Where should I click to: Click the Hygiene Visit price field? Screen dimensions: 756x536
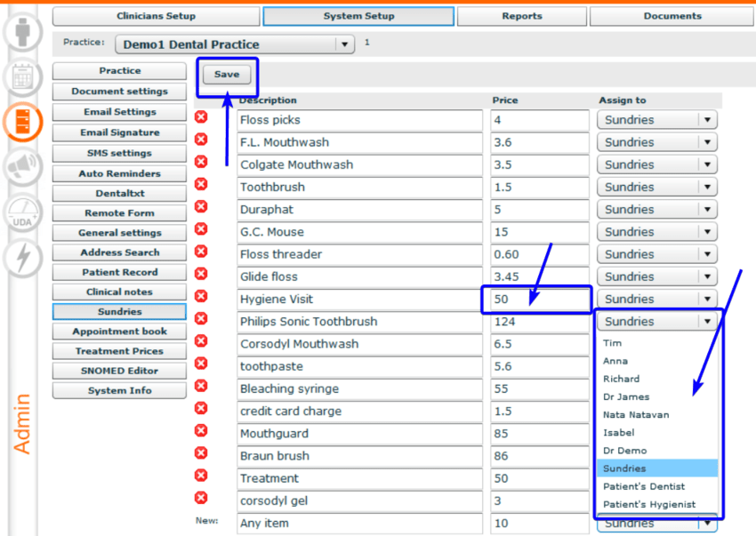point(539,300)
